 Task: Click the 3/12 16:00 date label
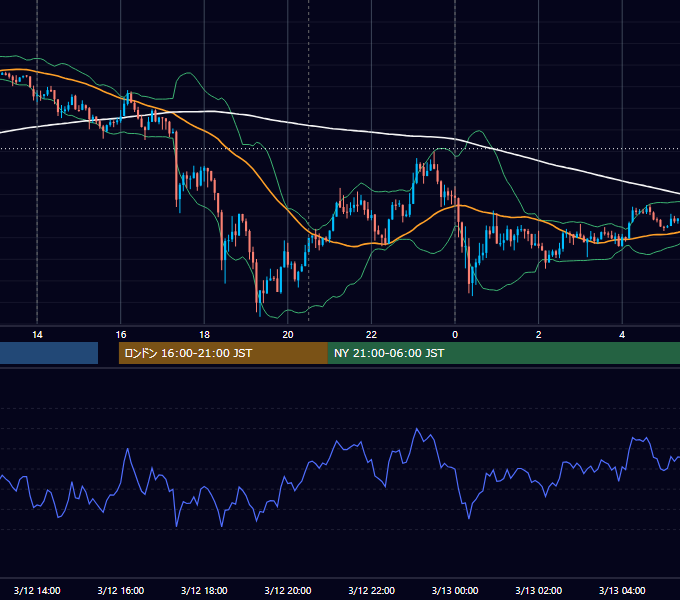coord(121,590)
